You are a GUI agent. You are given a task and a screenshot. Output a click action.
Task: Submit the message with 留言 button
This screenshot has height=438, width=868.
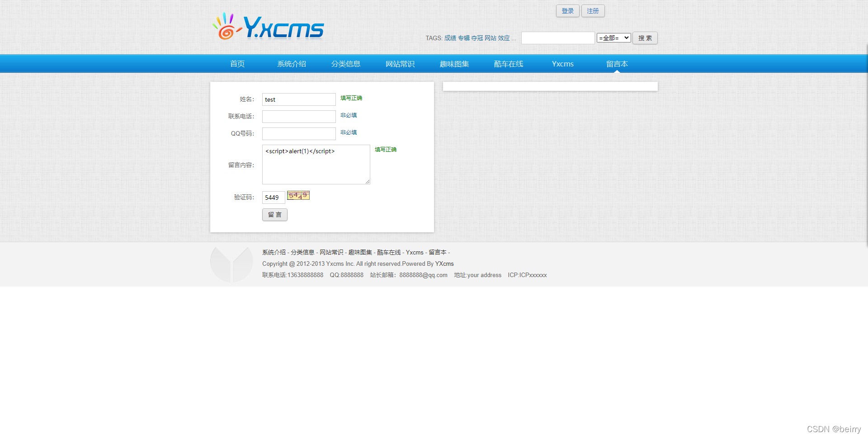[x=275, y=215]
